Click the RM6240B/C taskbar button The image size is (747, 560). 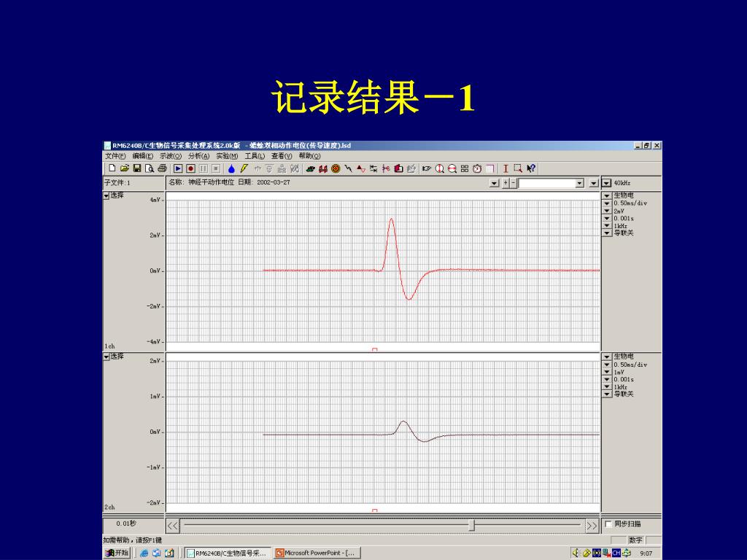pos(228,553)
